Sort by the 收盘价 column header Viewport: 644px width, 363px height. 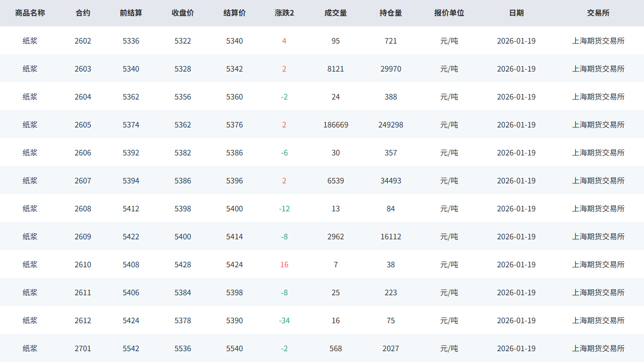click(x=183, y=13)
